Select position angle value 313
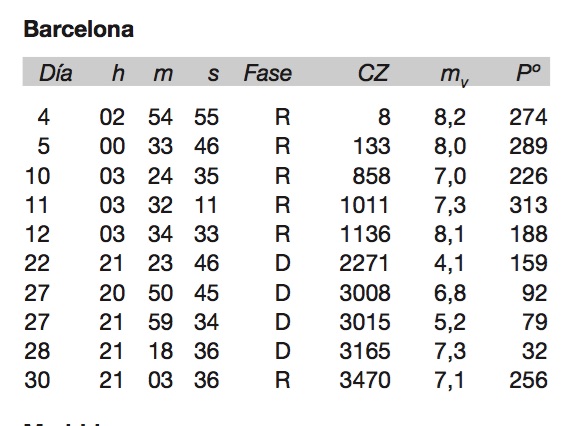570x426 pixels. click(x=528, y=205)
